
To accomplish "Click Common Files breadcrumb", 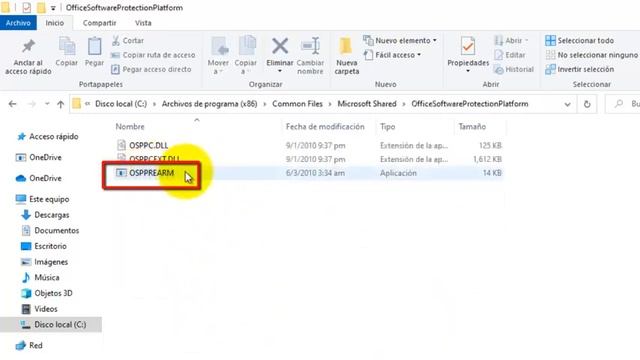I will 298,104.
